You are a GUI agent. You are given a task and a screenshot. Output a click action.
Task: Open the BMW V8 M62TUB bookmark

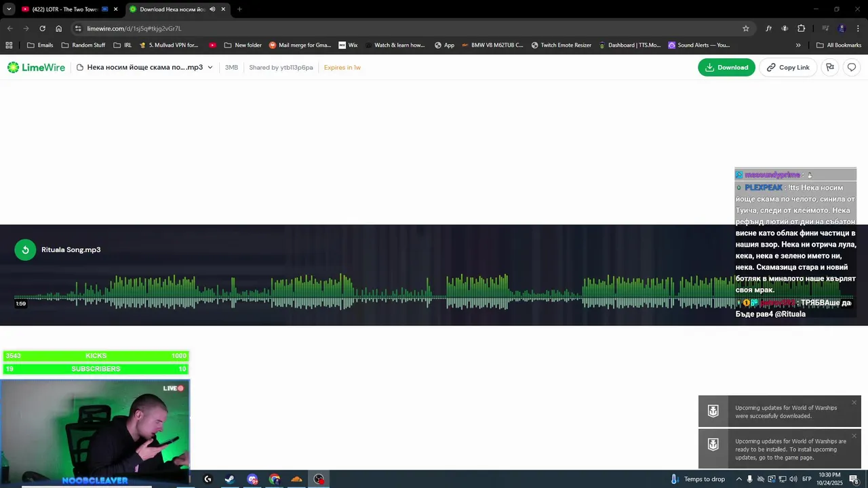[492, 45]
